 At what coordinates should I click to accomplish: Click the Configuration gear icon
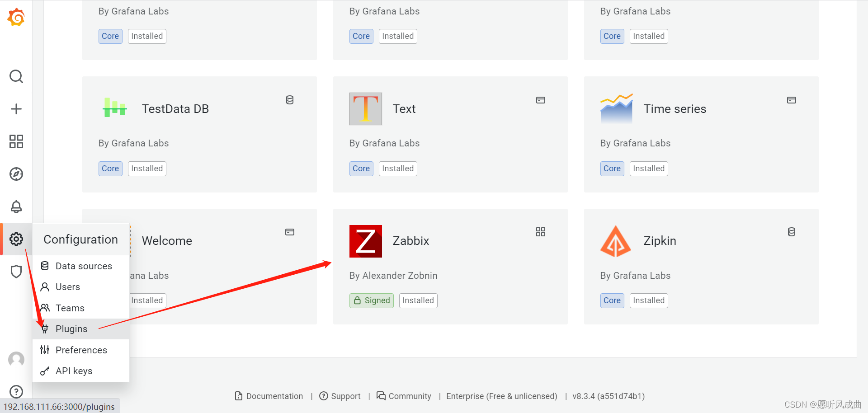(x=16, y=239)
